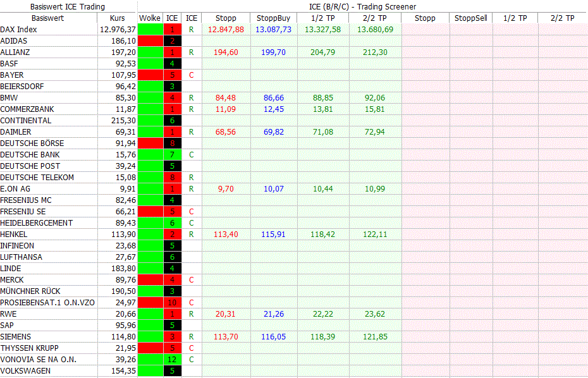Click BAYER Kurs value 107,95

(x=123, y=75)
